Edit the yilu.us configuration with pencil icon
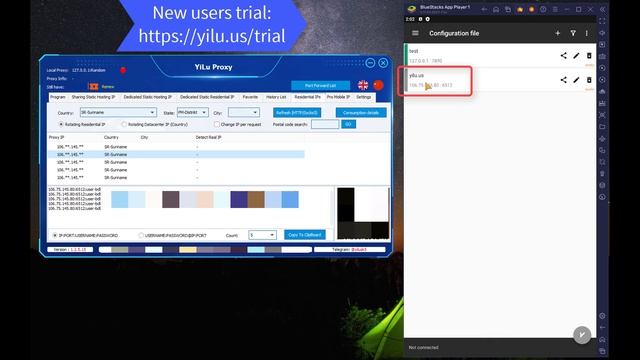 pos(576,80)
